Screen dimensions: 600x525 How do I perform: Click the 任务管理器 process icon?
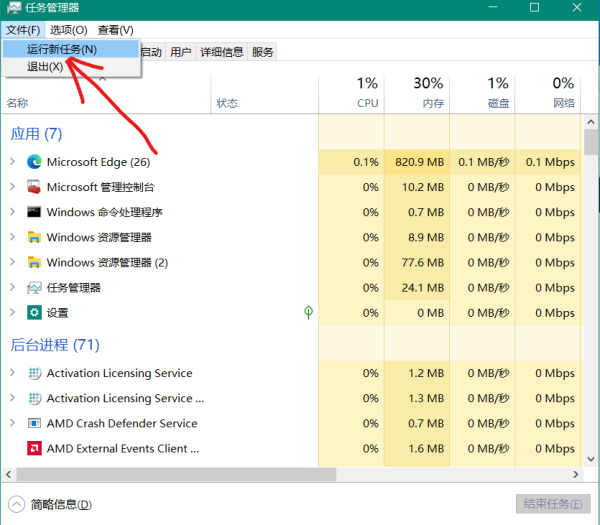[x=34, y=288]
